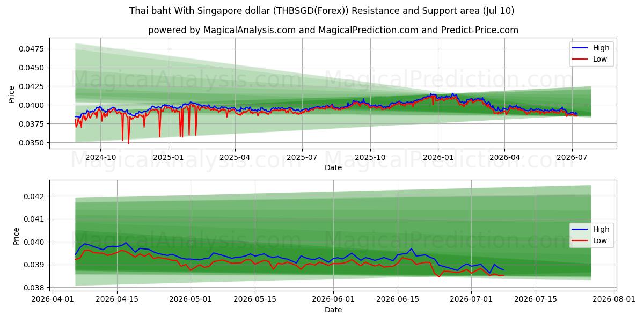Click the 2024-10 x-axis tick label

point(100,157)
